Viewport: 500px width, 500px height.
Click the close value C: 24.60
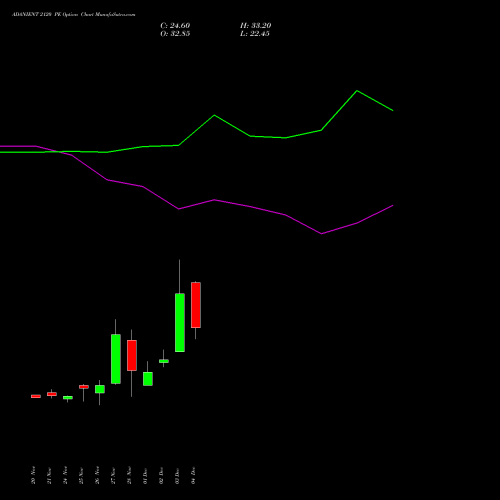(175, 26)
